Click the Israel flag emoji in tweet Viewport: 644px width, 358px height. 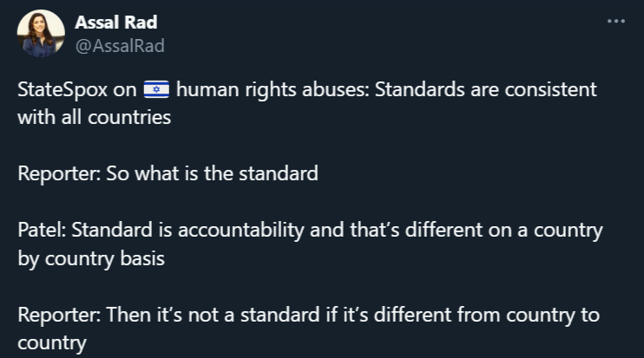coord(156,89)
